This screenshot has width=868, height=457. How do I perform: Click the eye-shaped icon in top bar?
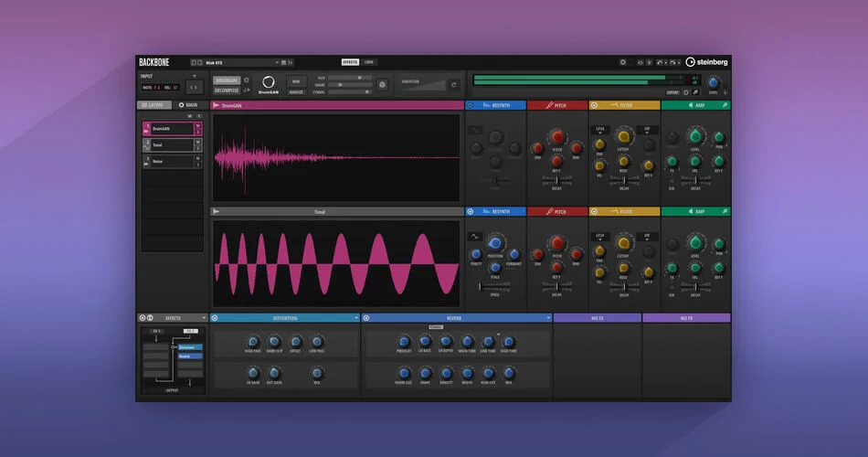640,62
